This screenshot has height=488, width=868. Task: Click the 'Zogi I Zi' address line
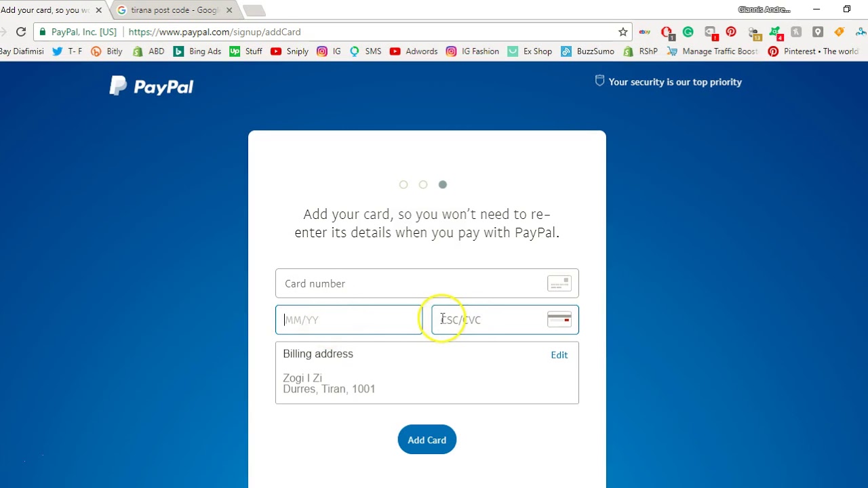302,378
